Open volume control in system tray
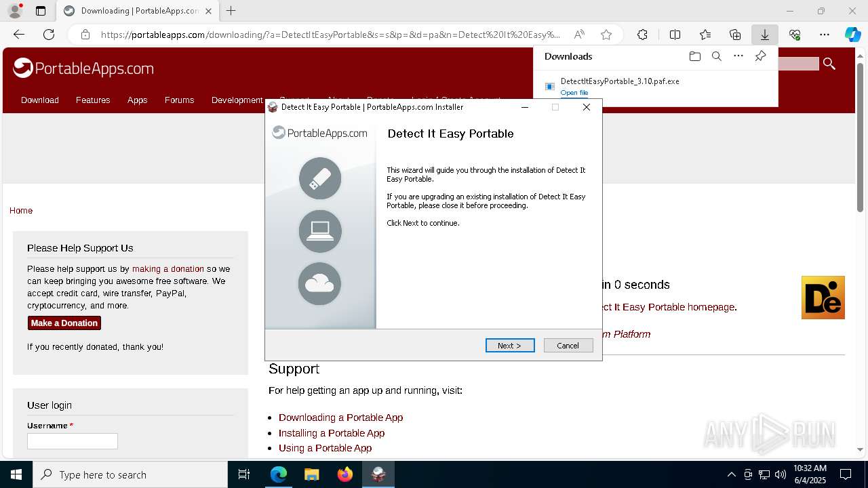 (x=781, y=474)
